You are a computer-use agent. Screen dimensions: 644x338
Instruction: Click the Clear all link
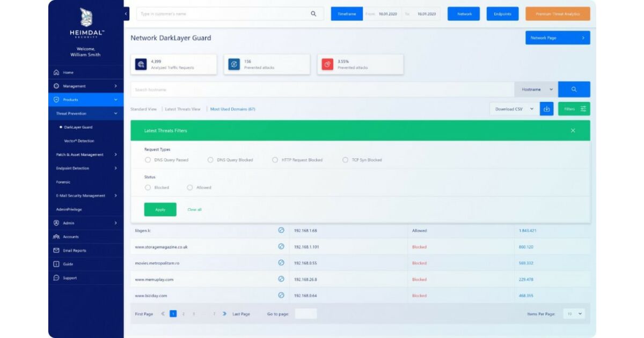(x=194, y=210)
